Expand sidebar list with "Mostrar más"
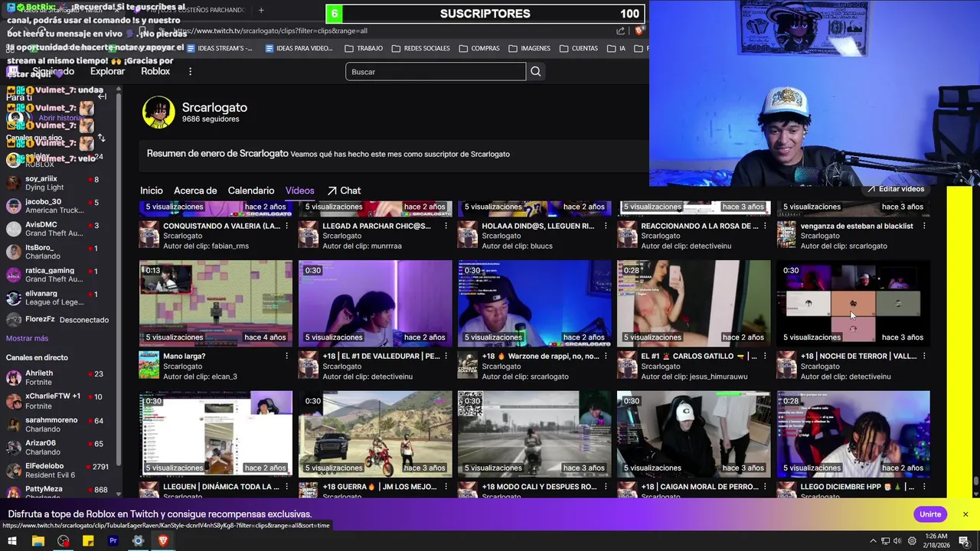Screen dimensions: 980x551 (x=27, y=338)
